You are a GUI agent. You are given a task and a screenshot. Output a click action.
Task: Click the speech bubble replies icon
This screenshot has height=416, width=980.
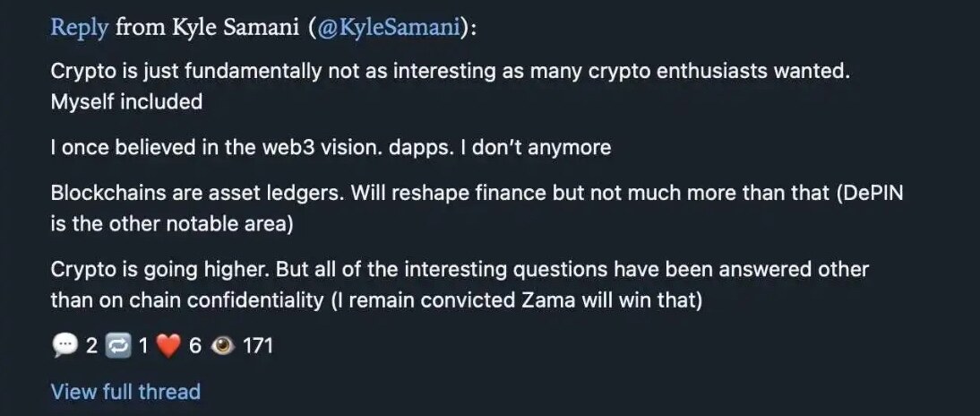tap(64, 345)
